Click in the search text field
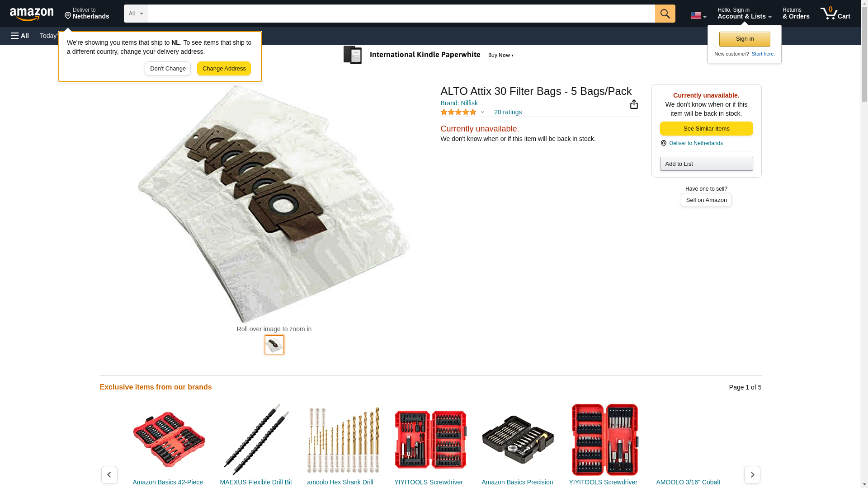The width and height of the screenshot is (868, 488). pos(401,14)
